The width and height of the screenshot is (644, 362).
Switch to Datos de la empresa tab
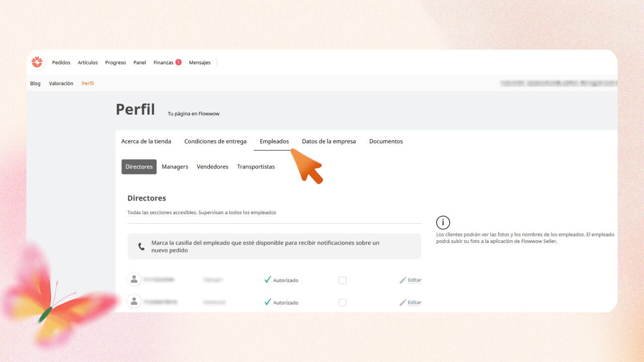coord(329,141)
